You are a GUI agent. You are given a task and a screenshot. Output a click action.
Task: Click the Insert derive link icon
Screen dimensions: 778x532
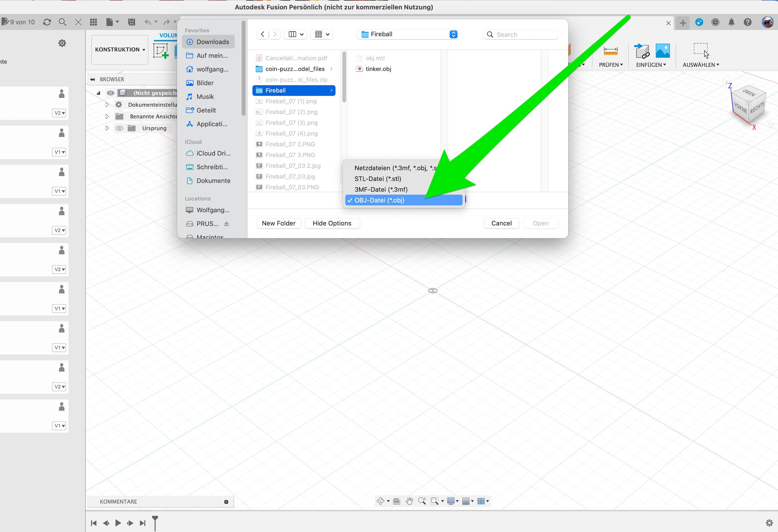pos(642,51)
